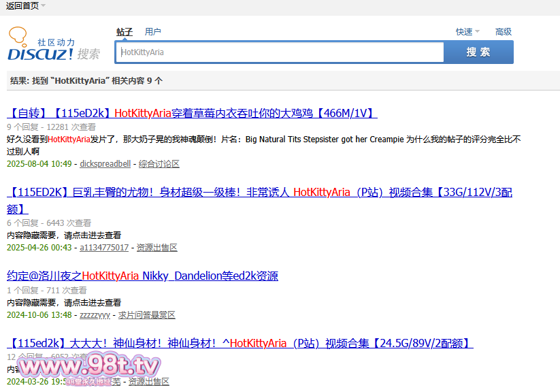Image resolution: width=560 pixels, height=392 pixels.
Task: Open the 高级 advanced search link
Action: point(504,32)
